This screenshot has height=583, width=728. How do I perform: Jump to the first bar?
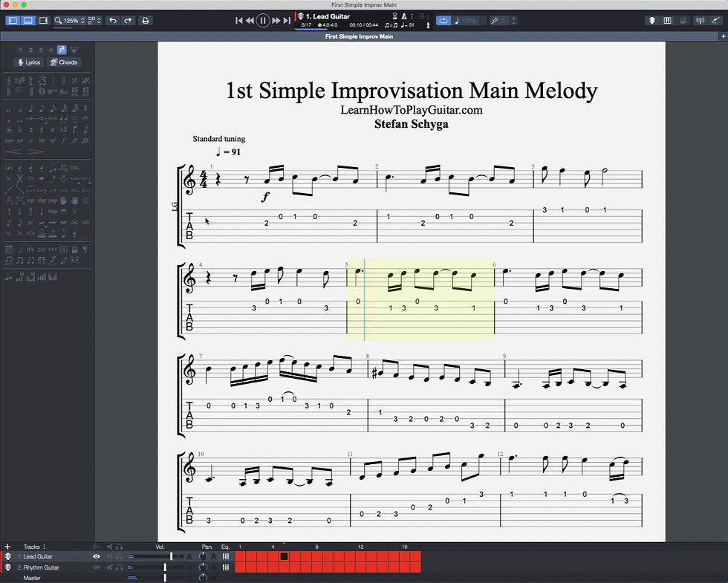click(x=239, y=21)
